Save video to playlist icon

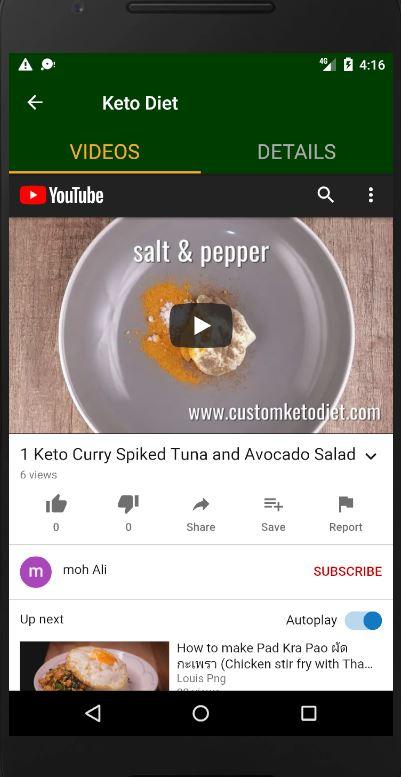273,504
